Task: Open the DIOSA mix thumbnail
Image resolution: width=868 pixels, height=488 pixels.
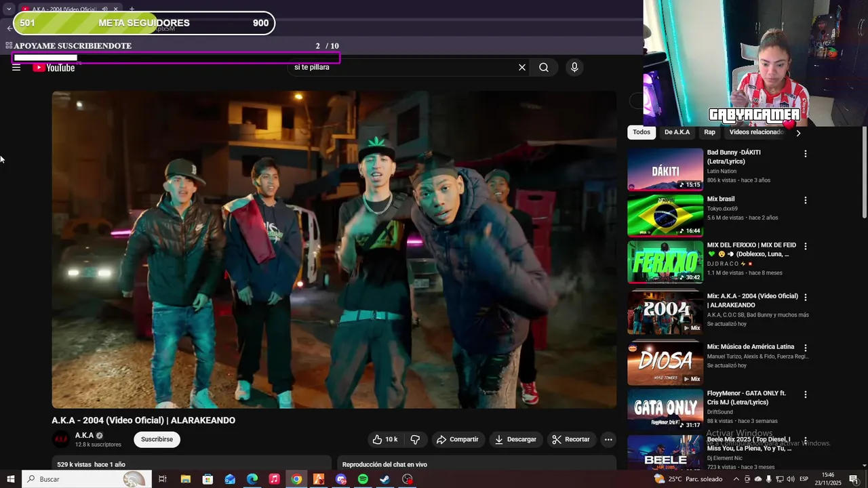Action: pyautogui.click(x=665, y=363)
